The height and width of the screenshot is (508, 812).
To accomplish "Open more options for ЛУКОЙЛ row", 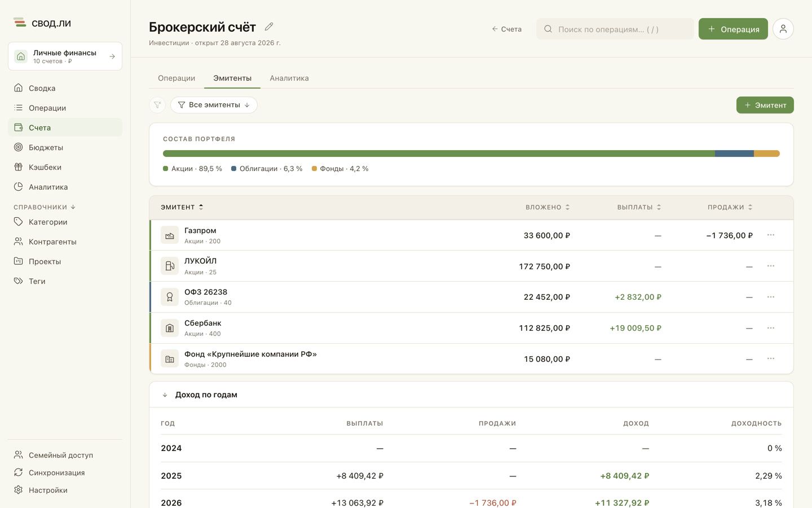I will (771, 266).
